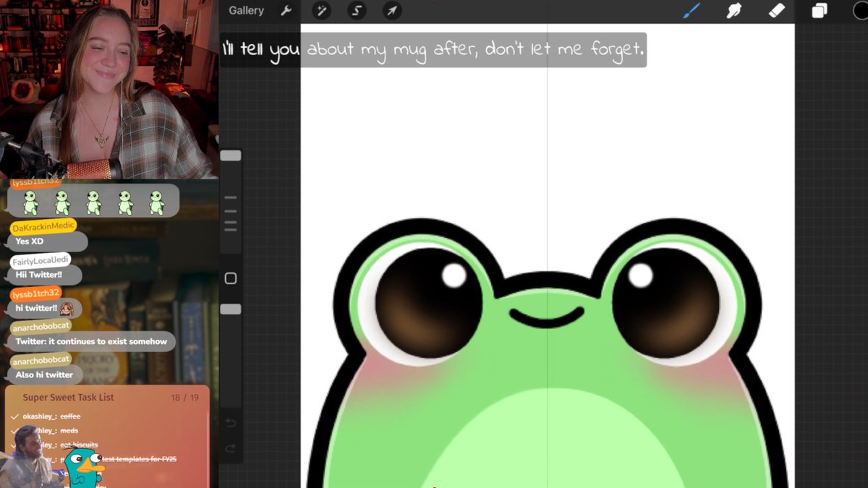Activate the Selection S tool
This screenshot has height=488, width=868.
coord(357,11)
